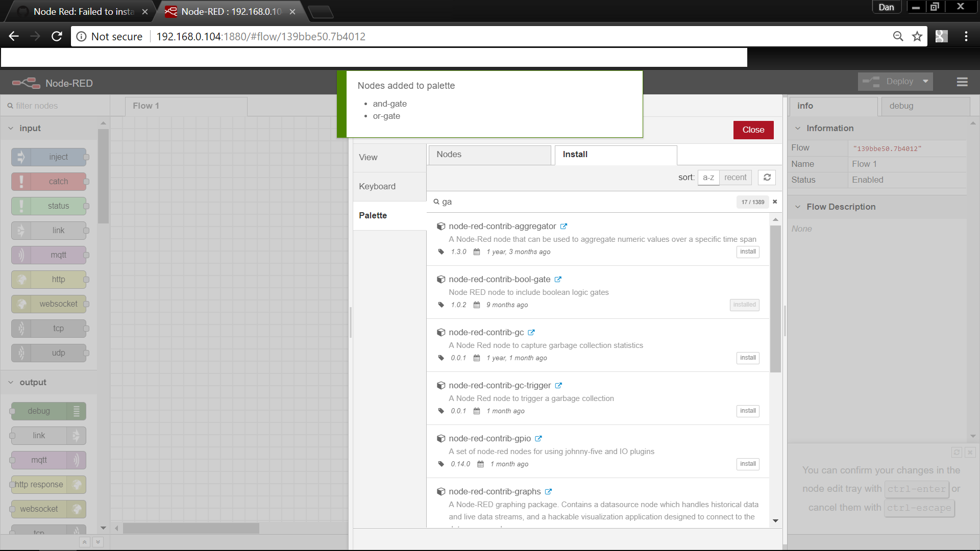
Task: Click refresh module list icon
Action: (767, 177)
